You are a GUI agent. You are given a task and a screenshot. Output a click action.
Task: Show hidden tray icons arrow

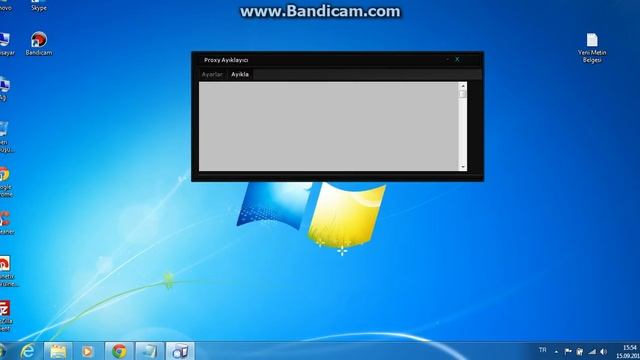556,351
